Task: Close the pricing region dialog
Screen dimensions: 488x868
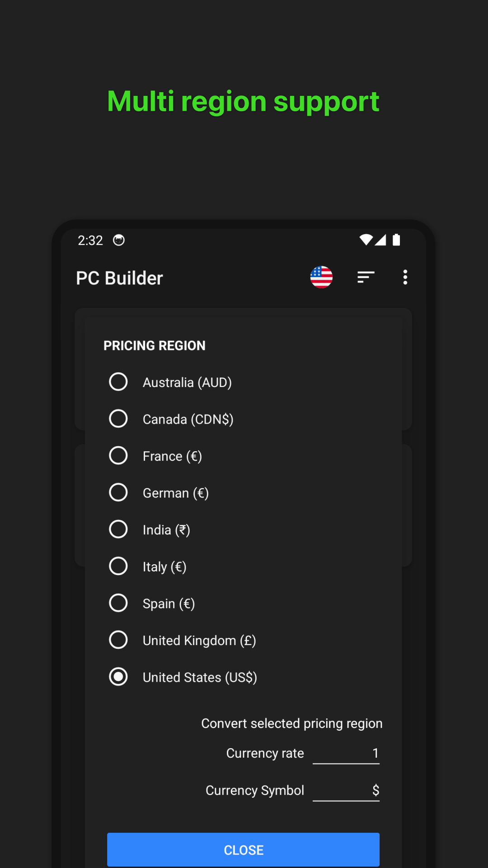Action: [x=243, y=850]
